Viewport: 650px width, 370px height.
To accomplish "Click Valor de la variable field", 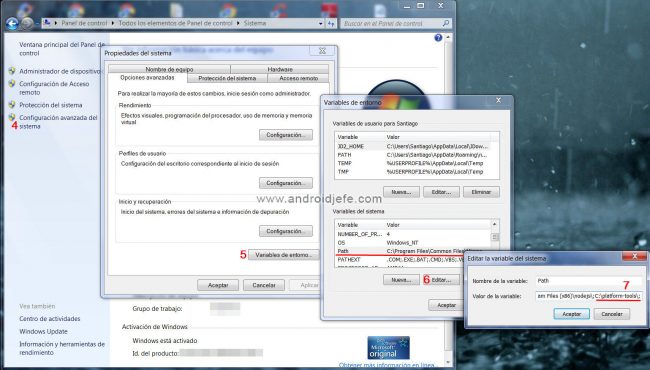I will point(588,296).
